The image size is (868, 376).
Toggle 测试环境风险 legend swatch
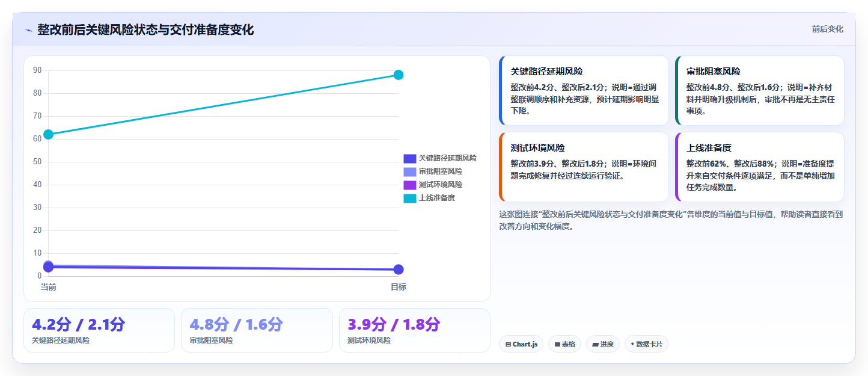point(409,185)
